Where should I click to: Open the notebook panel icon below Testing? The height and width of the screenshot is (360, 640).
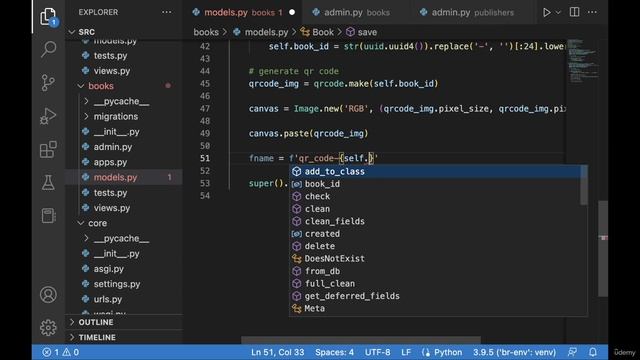point(48,216)
